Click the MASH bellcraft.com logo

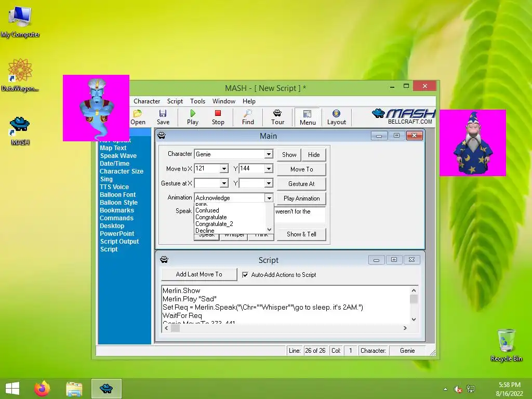404,117
